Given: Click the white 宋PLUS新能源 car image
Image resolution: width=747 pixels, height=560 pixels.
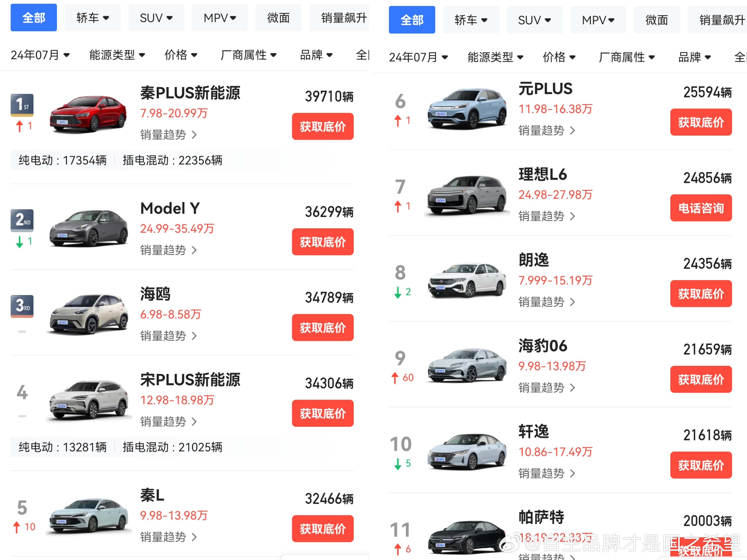Looking at the screenshot, I should point(88,401).
